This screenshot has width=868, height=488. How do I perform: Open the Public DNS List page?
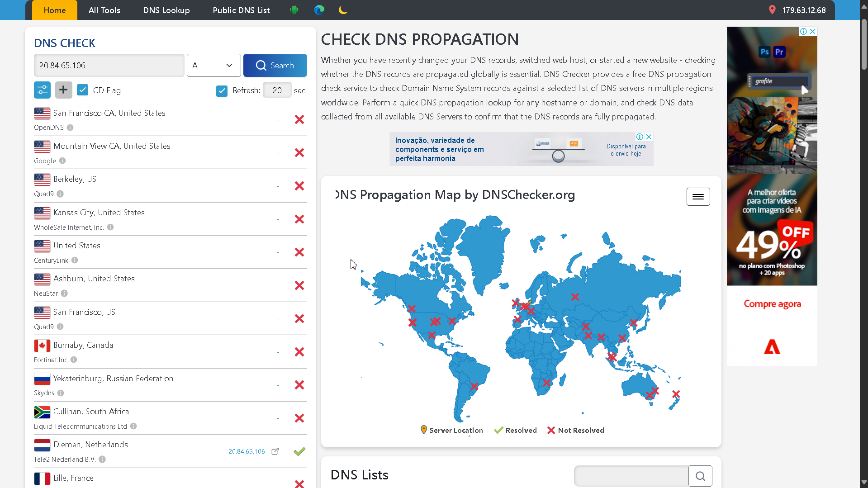tap(241, 10)
